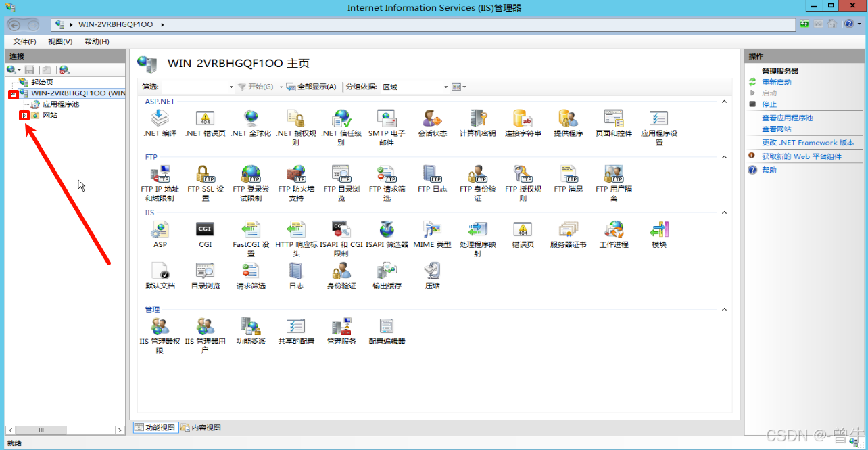Open the FTP 身份验证 feature
Viewport: 868px width, 450px height.
tap(477, 183)
